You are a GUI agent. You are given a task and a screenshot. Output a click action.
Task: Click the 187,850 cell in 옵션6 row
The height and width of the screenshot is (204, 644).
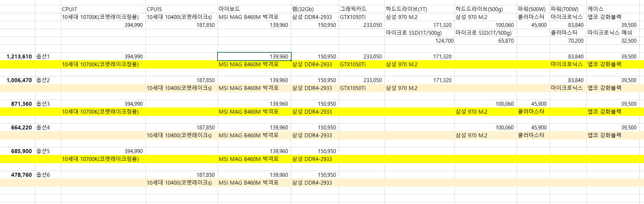182,175
